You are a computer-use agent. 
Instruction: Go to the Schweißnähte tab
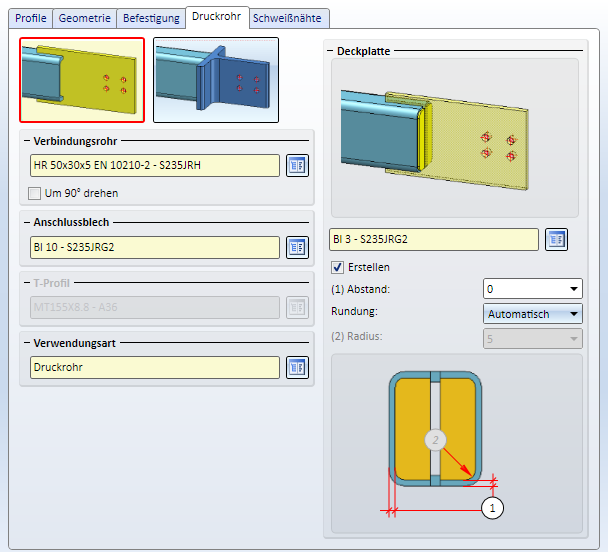point(287,18)
